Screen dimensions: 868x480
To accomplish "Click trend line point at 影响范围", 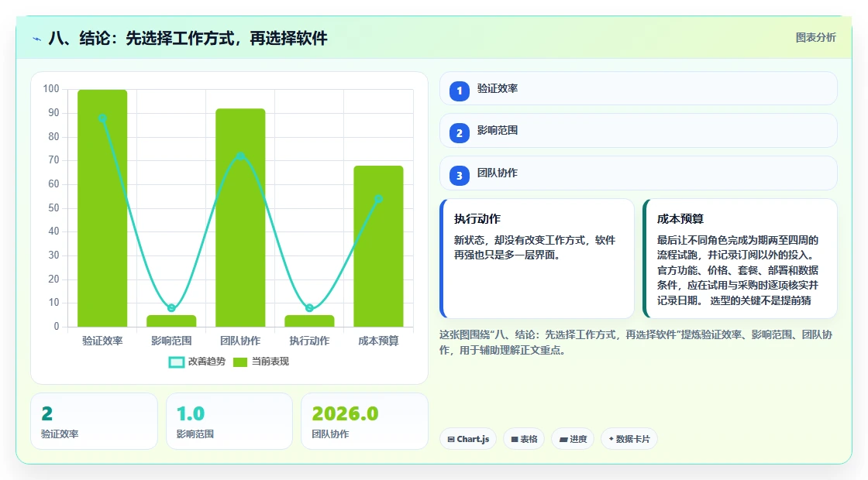I will click(x=171, y=308).
